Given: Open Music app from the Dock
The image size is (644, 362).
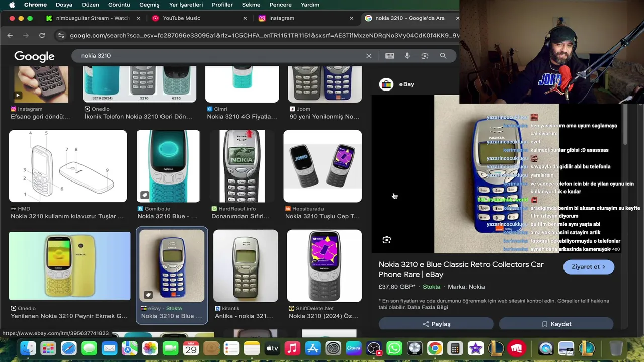Looking at the screenshot, I should pos(292,348).
